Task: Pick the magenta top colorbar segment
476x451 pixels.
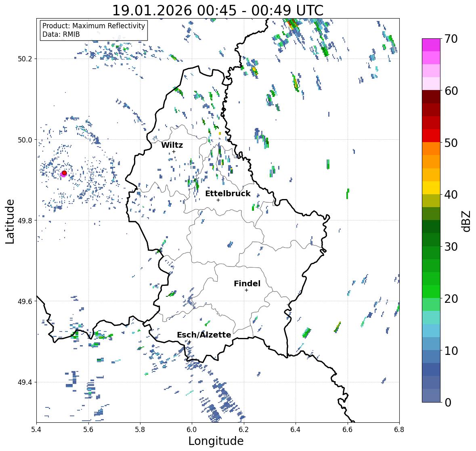Action: 431,45
